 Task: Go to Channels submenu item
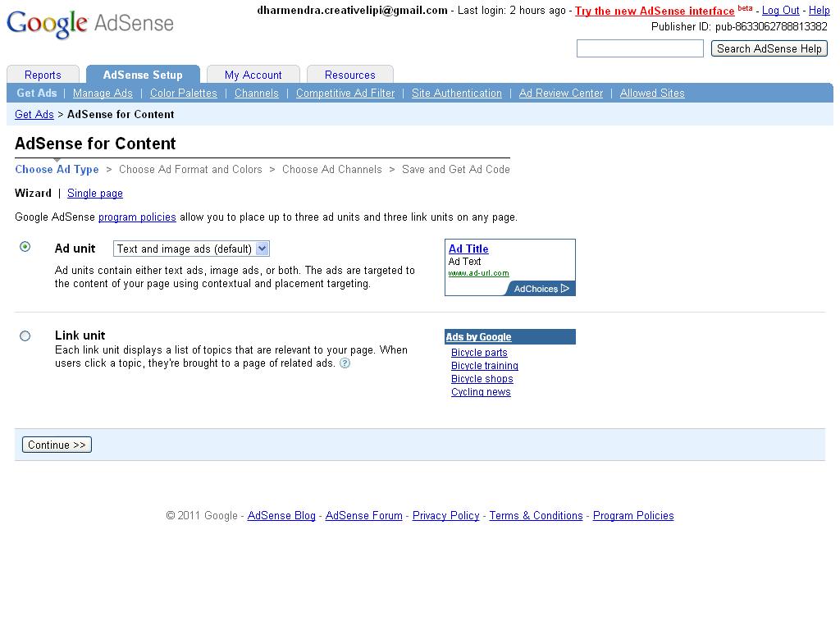[x=256, y=94]
